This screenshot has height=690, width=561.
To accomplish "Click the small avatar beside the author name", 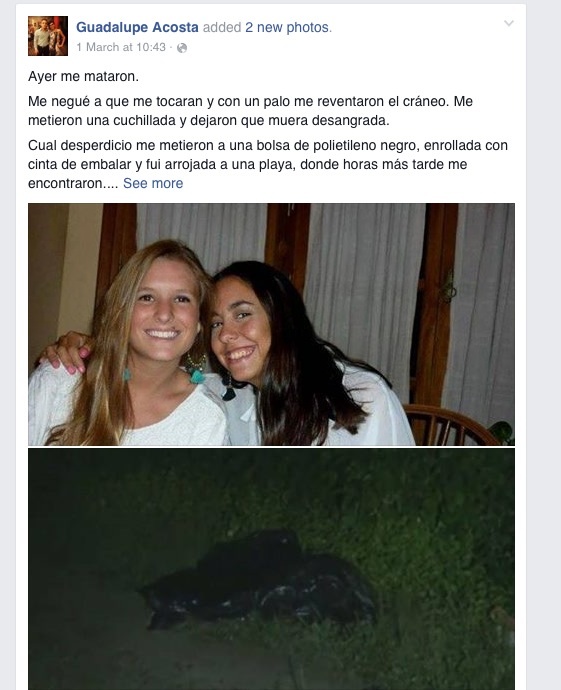I will tap(48, 36).
